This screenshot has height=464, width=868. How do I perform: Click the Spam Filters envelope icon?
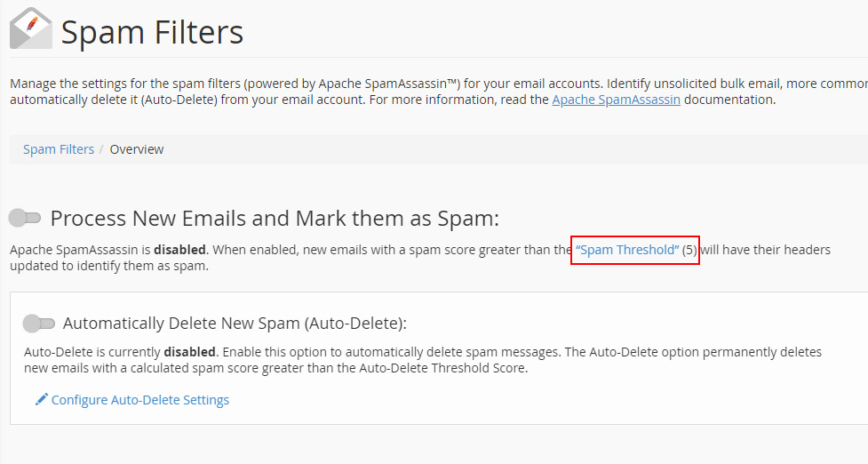31,28
